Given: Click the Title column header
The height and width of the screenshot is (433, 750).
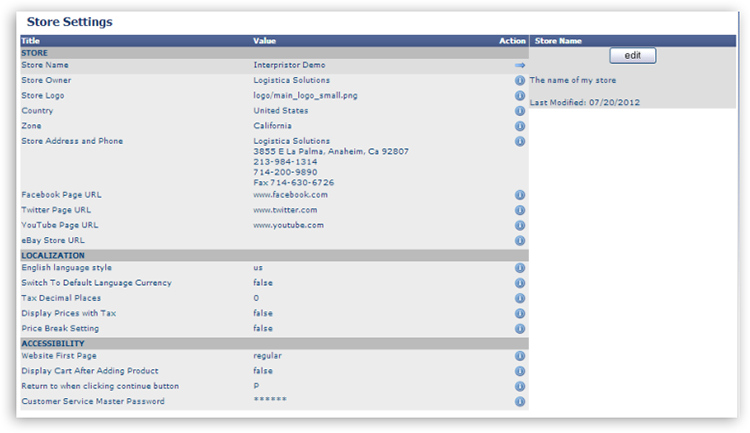Looking at the screenshot, I should [31, 41].
